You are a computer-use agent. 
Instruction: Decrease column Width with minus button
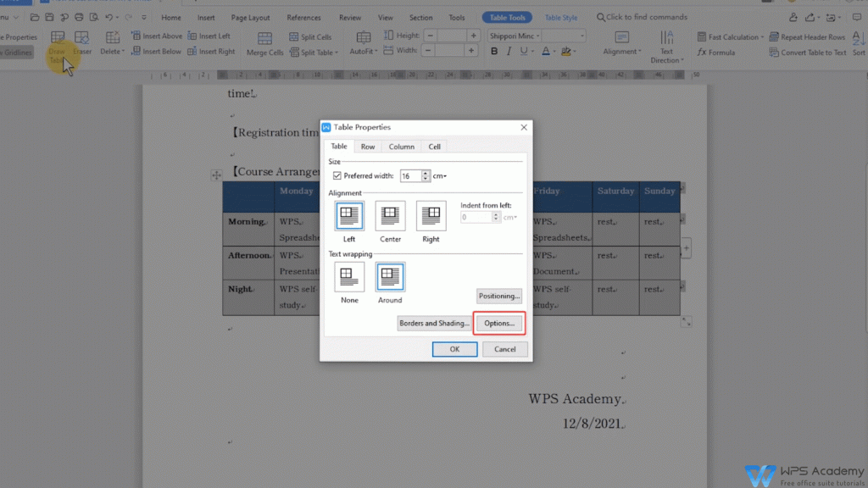(x=428, y=51)
